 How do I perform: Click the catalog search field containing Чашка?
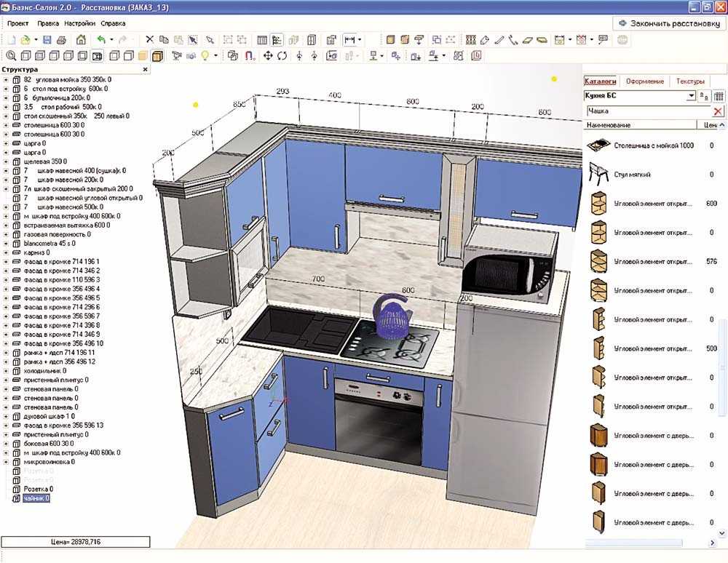[x=649, y=111]
